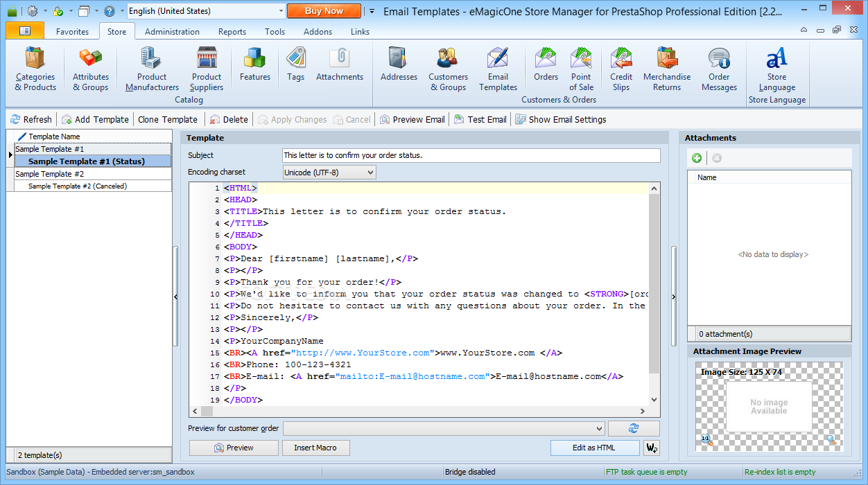The height and width of the screenshot is (485, 868).
Task: Collapse the right Attachments panel
Action: coord(673,296)
